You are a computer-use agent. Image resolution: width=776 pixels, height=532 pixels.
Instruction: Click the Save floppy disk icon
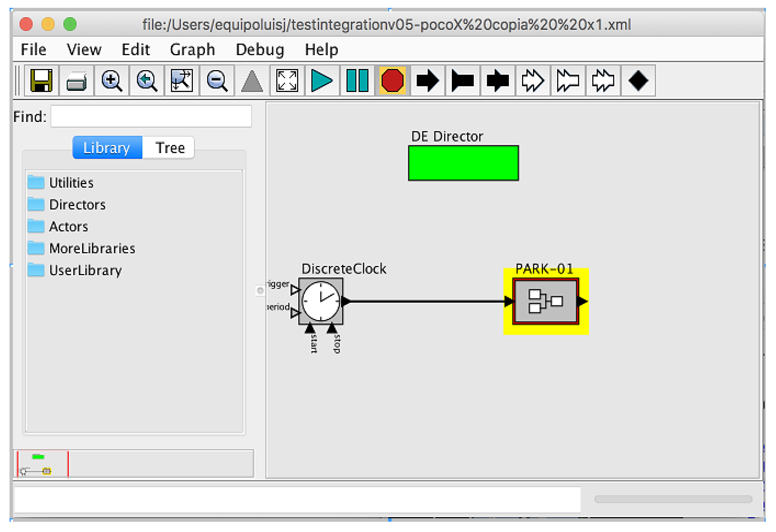tap(41, 80)
